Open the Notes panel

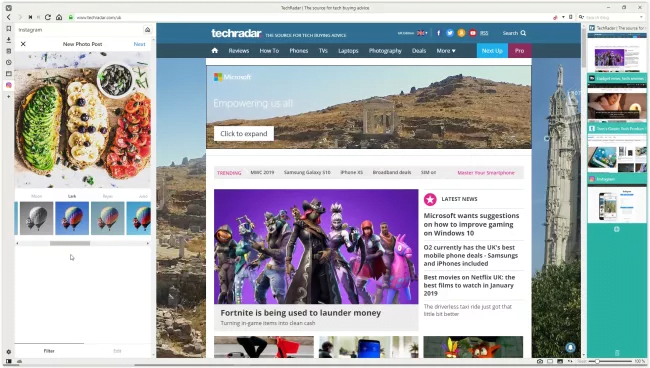(9, 51)
